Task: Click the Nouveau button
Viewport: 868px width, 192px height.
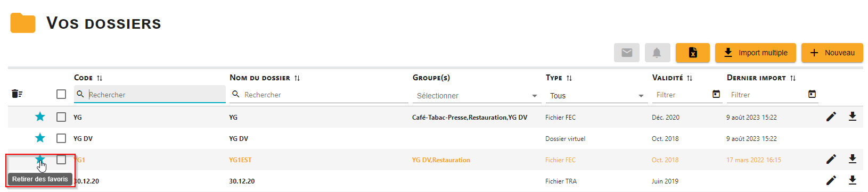Action: click(x=832, y=53)
